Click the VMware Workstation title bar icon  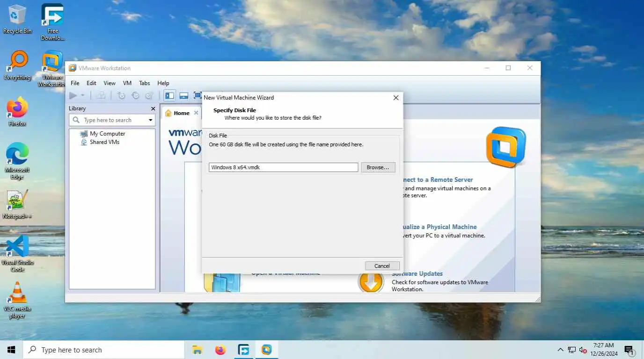tap(73, 68)
